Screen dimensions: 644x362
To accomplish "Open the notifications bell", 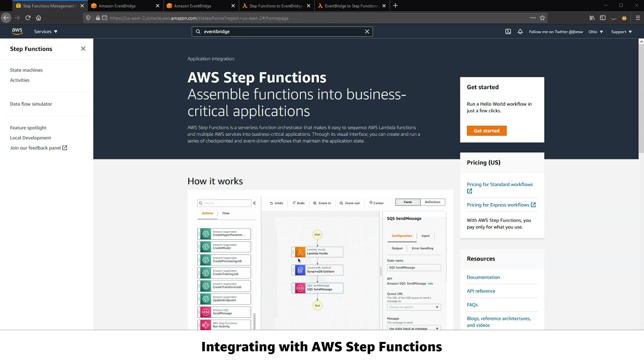I will 520,32.
